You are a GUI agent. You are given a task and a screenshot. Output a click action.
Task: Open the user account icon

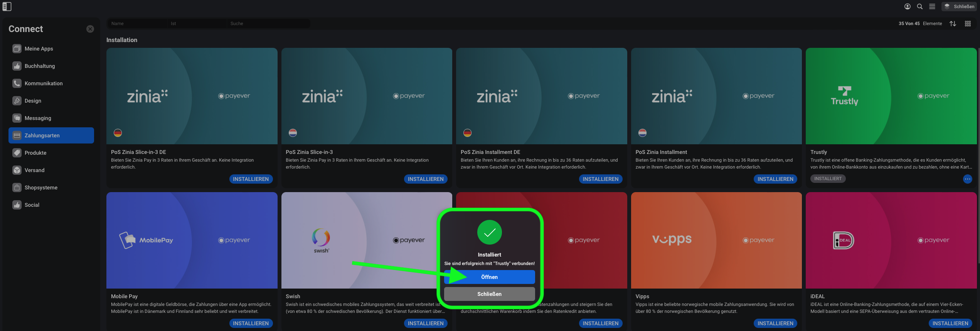(908, 6)
